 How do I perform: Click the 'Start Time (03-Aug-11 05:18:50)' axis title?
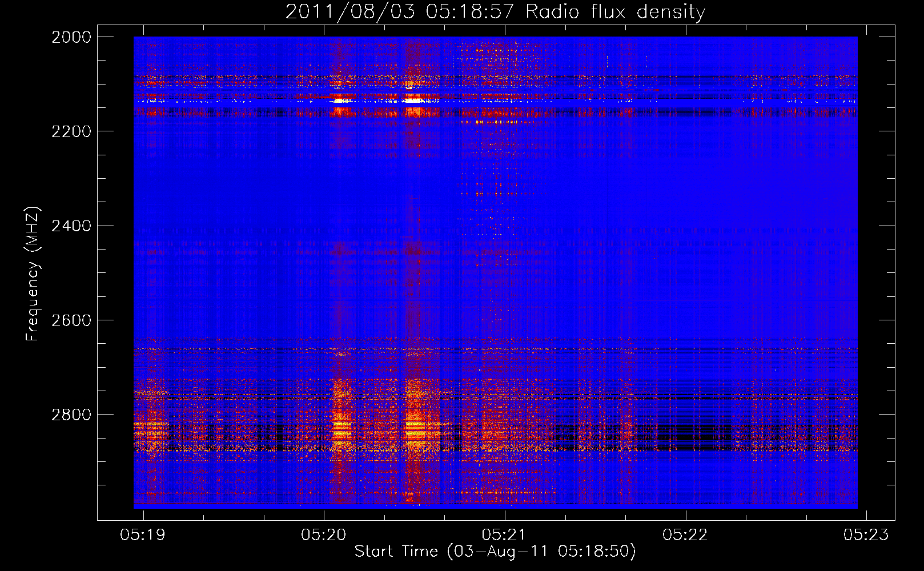495,552
